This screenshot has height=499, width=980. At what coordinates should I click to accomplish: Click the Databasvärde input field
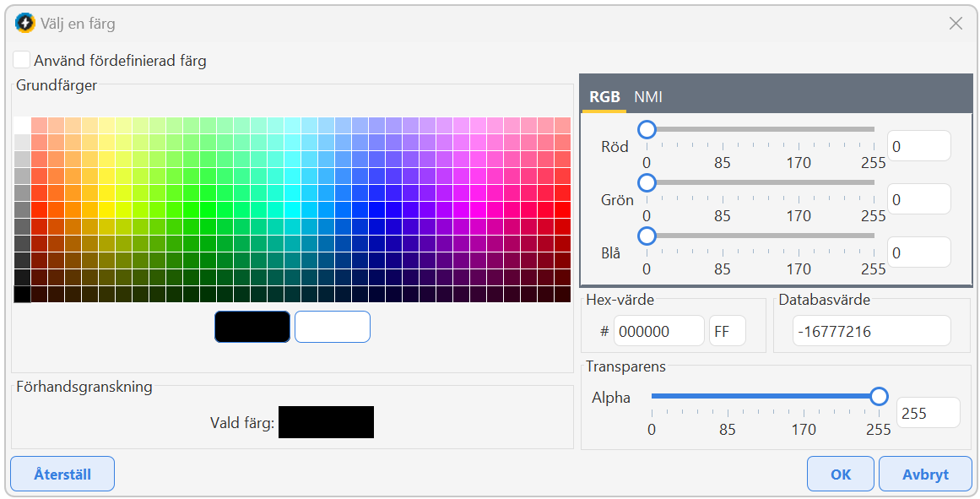click(x=871, y=332)
